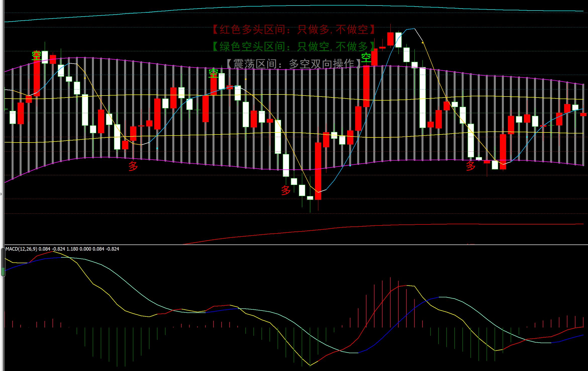This screenshot has height=371, width=588.
Task: Click the rightmost red 多 signal marker
Action: (470, 166)
